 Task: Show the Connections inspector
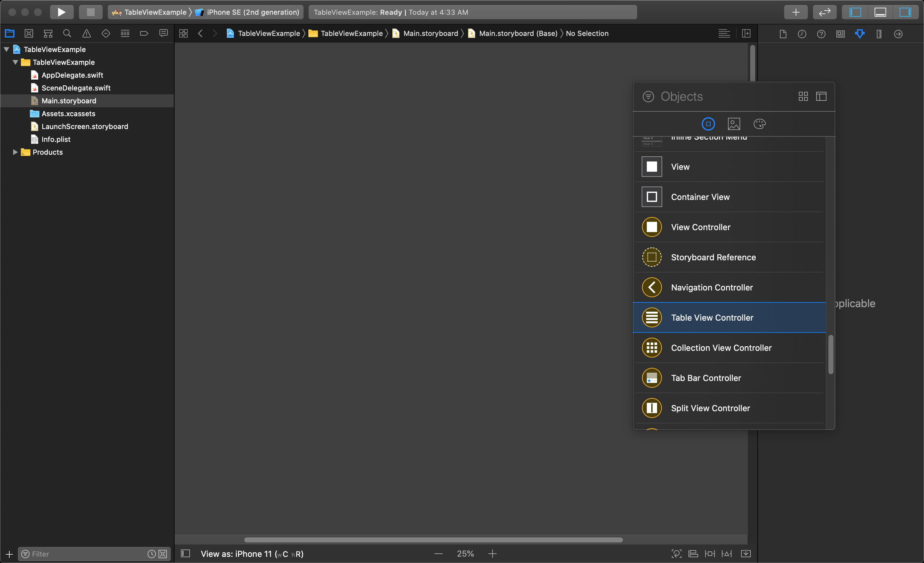point(898,34)
